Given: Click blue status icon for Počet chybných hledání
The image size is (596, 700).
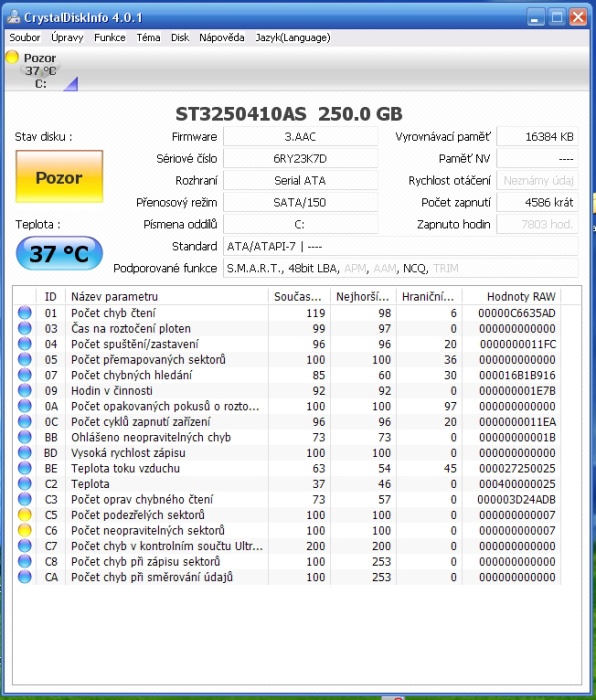Looking at the screenshot, I should pos(25,375).
